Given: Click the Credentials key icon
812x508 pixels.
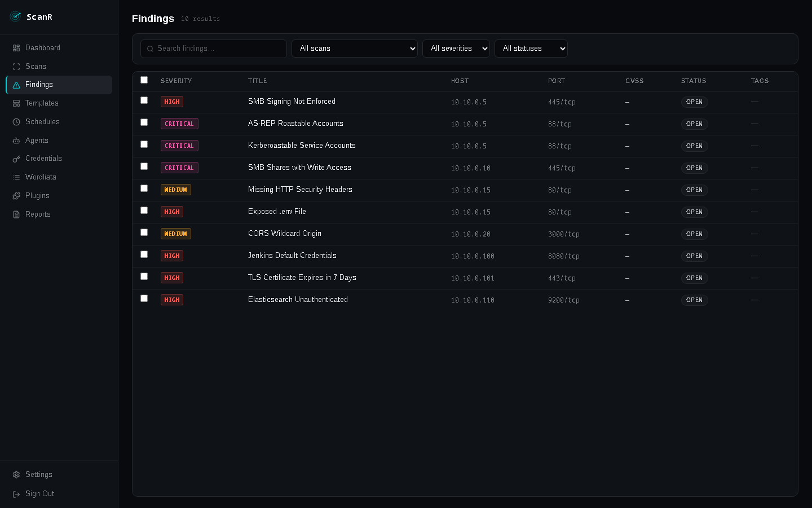Looking at the screenshot, I should tap(16, 159).
